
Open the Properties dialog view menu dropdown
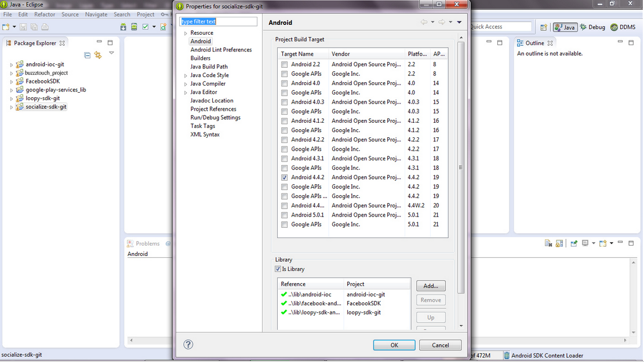[x=459, y=22]
